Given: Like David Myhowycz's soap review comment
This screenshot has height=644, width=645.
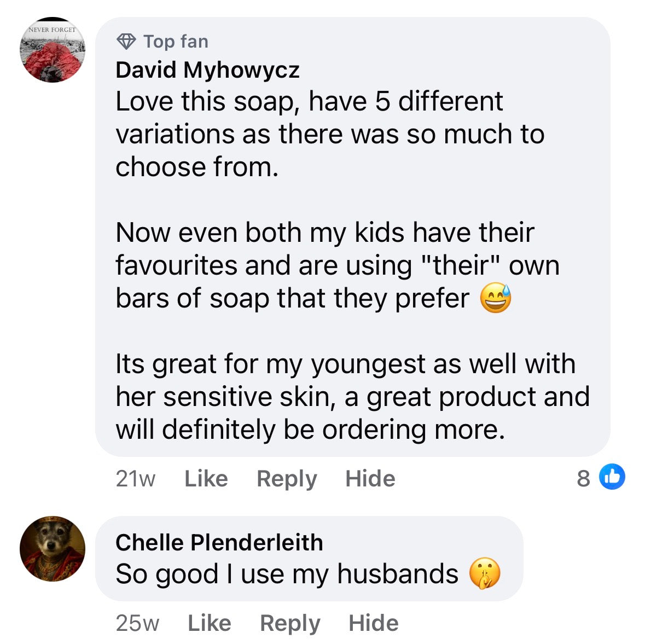Looking at the screenshot, I should (x=206, y=478).
